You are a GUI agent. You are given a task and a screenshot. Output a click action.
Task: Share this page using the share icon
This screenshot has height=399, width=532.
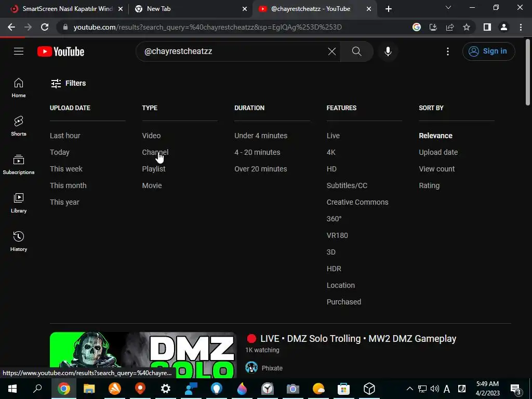point(450,27)
